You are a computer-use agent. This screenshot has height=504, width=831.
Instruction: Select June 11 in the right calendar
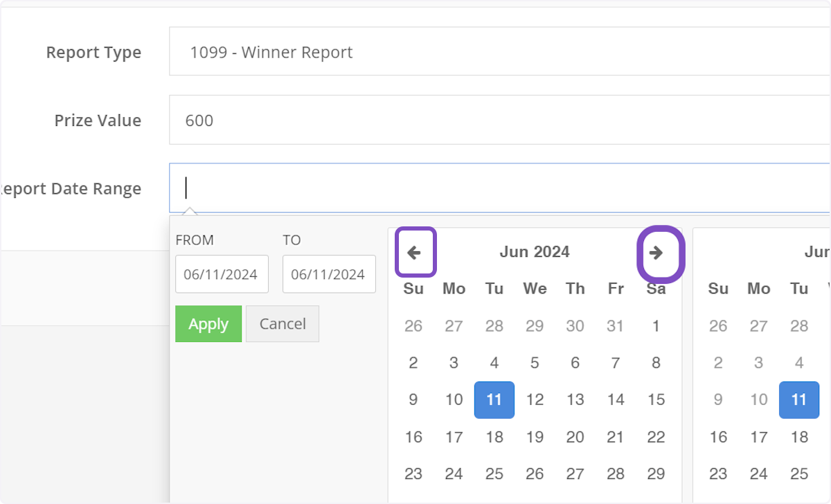point(798,399)
